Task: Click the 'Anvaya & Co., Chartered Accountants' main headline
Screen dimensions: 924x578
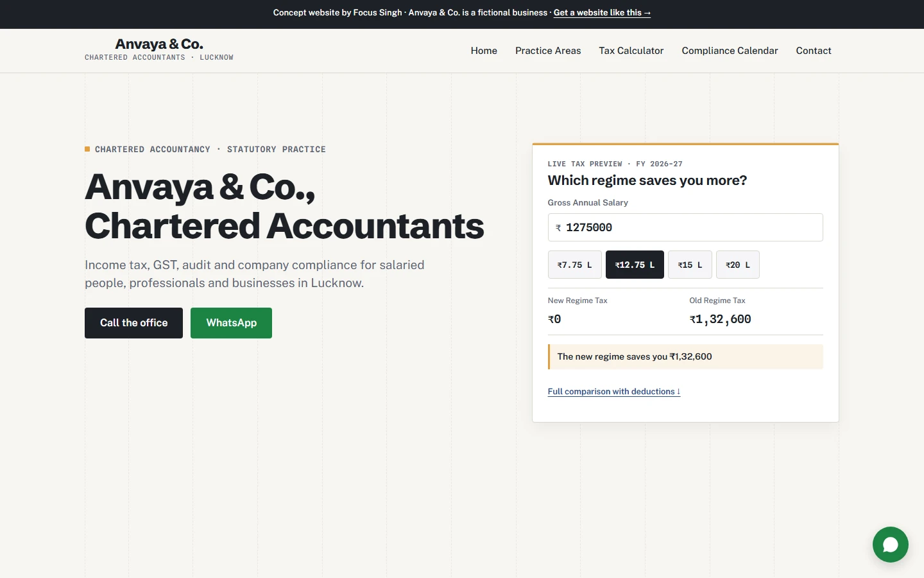Action: 284,206
